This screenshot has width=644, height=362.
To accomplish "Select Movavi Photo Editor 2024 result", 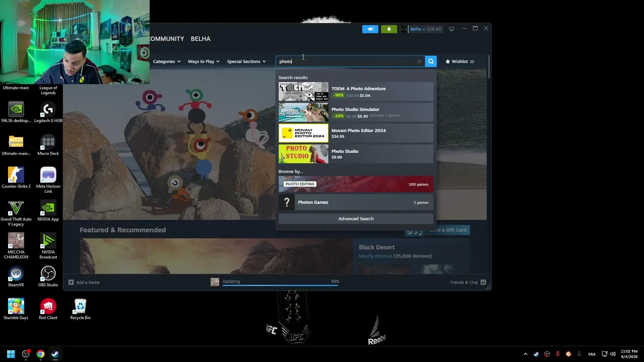I will tap(356, 133).
